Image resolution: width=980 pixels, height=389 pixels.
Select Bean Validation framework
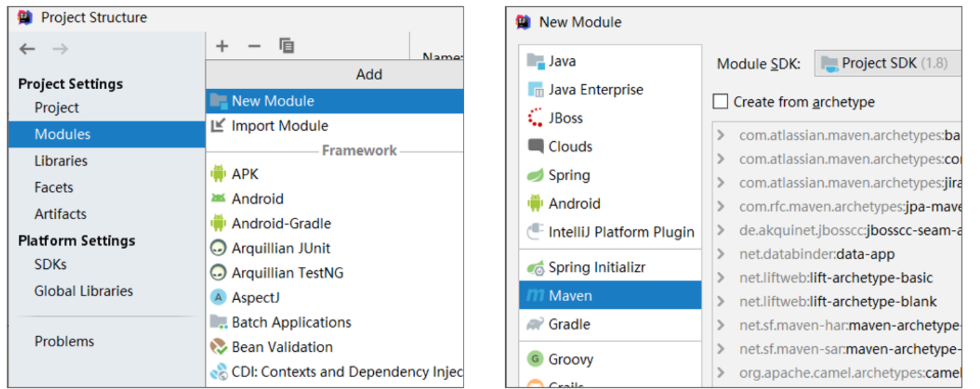pos(282,347)
